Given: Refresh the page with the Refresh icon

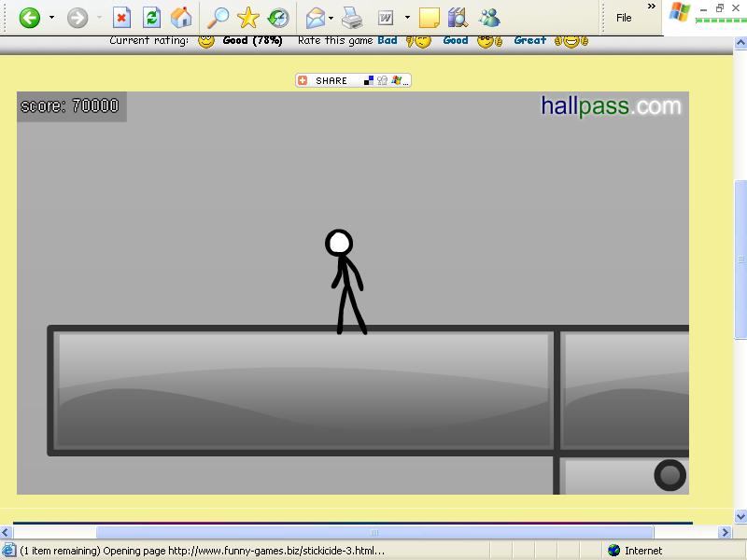Looking at the screenshot, I should (x=151, y=18).
